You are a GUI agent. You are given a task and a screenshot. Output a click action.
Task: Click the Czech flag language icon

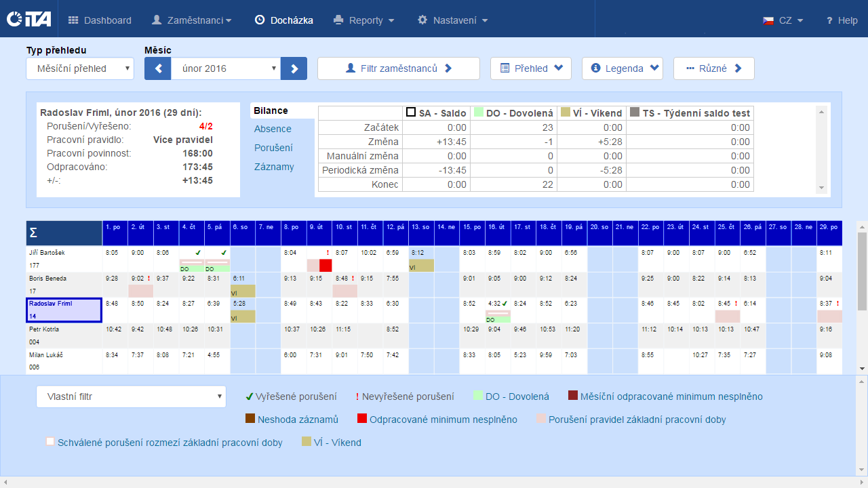tap(768, 20)
